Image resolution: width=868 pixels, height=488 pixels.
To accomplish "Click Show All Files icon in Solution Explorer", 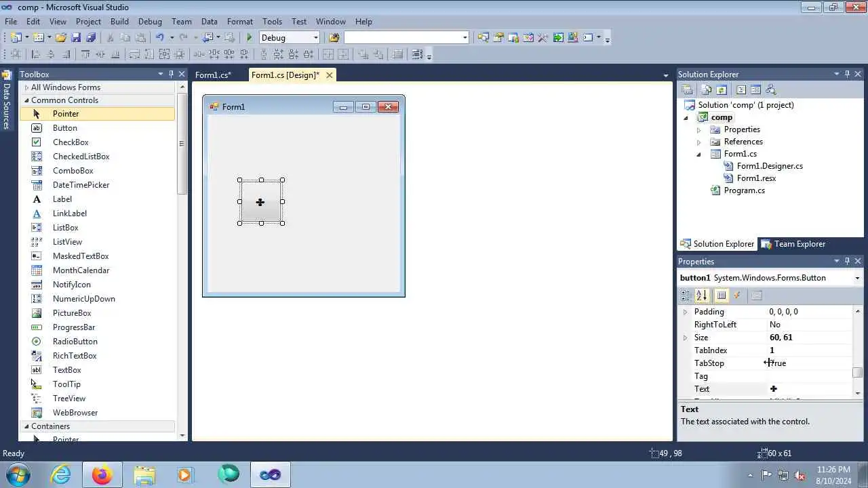I will pyautogui.click(x=707, y=89).
